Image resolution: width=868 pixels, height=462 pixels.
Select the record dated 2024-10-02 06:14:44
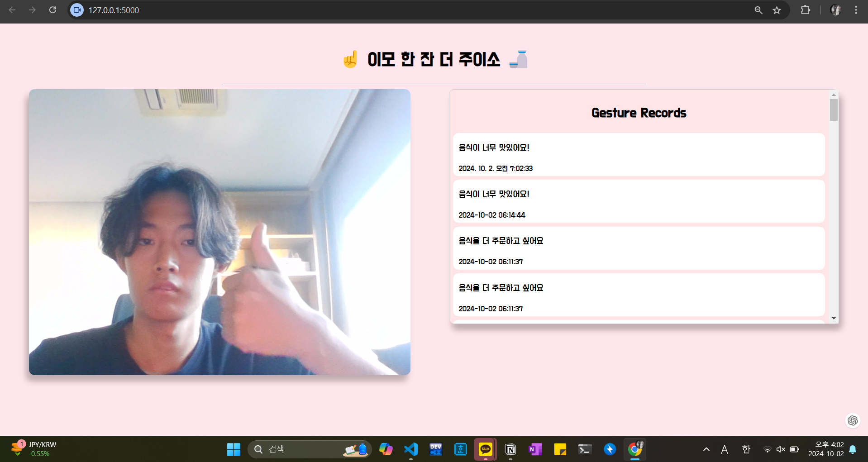click(639, 201)
